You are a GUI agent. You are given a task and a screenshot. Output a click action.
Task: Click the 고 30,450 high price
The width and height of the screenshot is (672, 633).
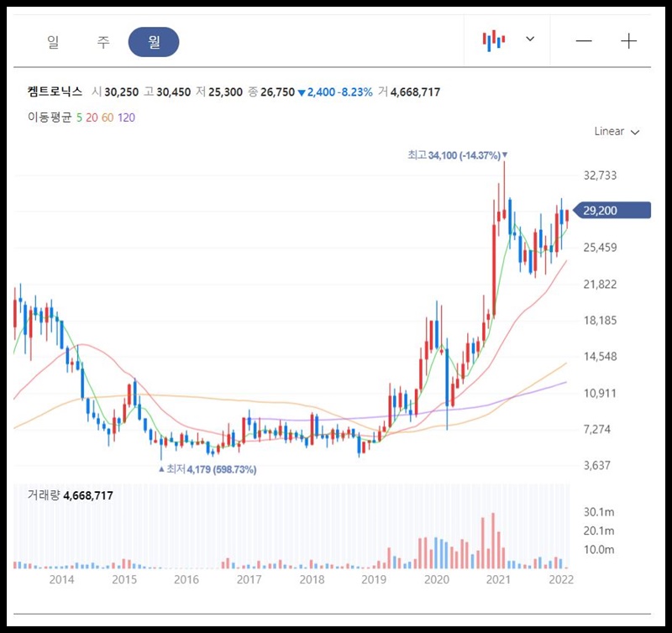[x=167, y=92]
